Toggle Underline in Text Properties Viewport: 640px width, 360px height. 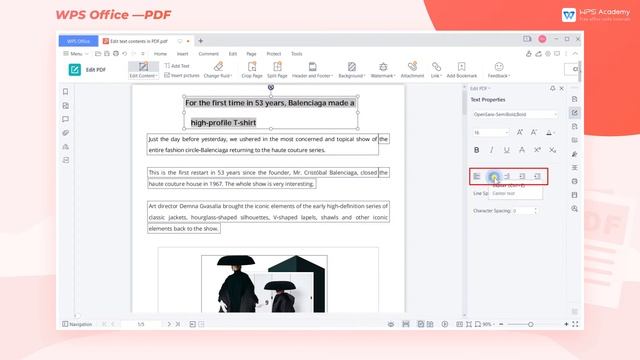pyautogui.click(x=507, y=150)
